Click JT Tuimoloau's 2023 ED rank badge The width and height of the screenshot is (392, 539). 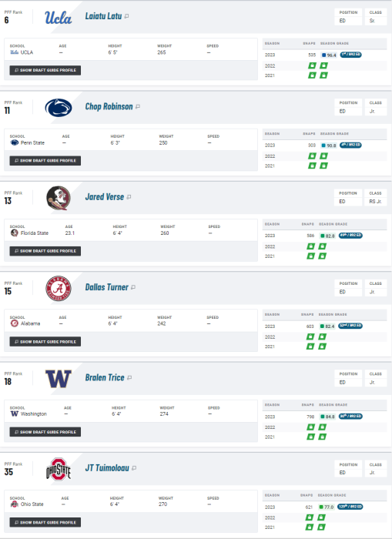point(350,507)
